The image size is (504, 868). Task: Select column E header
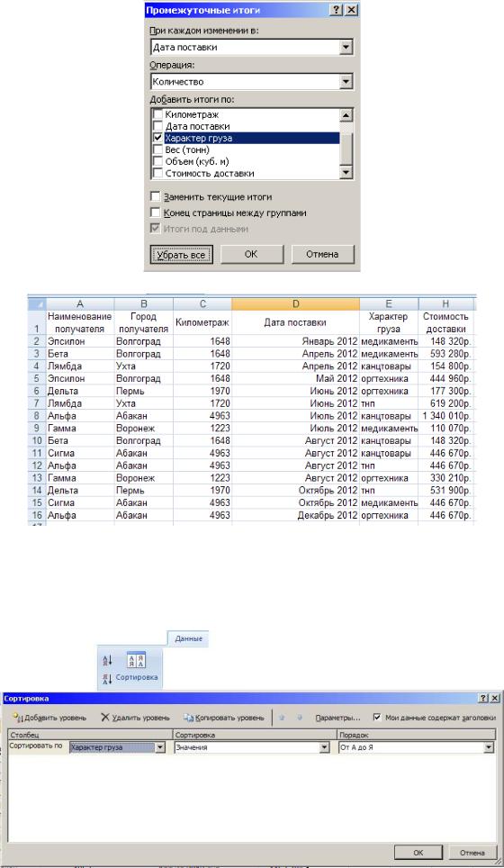(389, 303)
